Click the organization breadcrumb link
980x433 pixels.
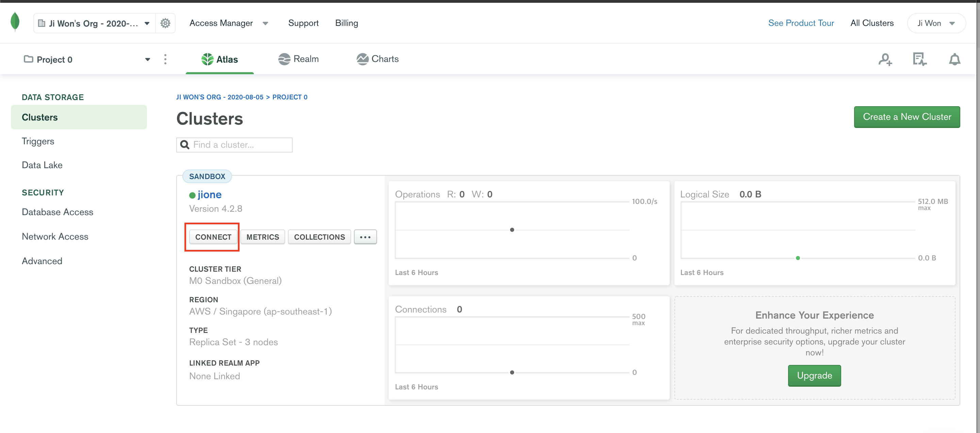click(x=219, y=97)
